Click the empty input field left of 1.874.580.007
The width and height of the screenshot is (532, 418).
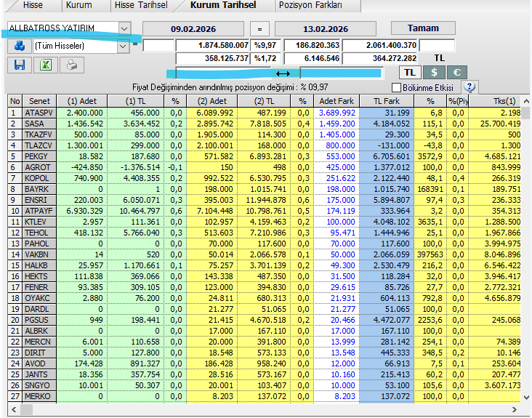click(158, 45)
